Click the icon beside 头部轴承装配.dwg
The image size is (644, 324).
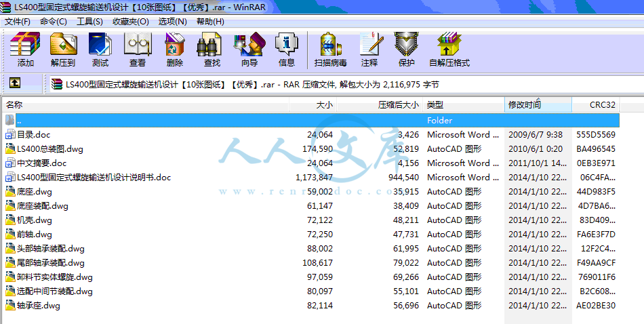click(10, 249)
